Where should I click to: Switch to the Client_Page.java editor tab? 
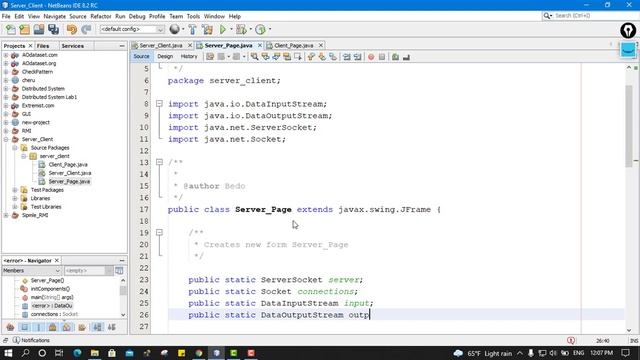click(x=293, y=45)
